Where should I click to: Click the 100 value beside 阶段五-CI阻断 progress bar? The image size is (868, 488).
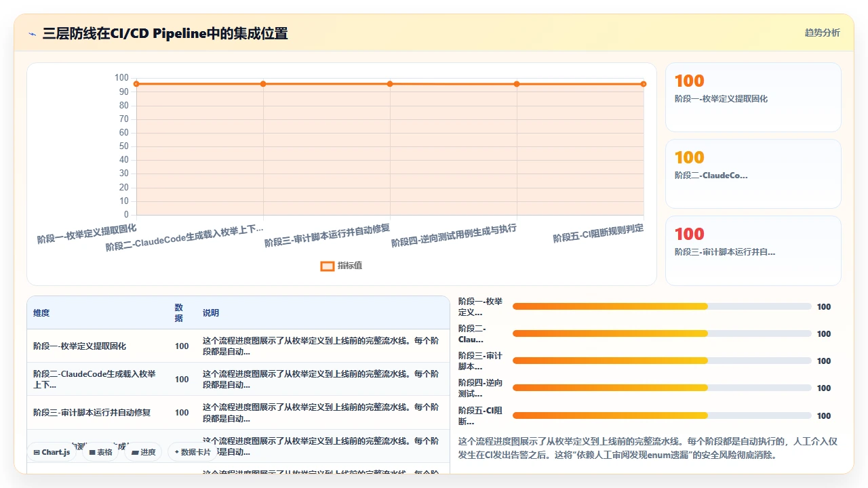pos(824,415)
